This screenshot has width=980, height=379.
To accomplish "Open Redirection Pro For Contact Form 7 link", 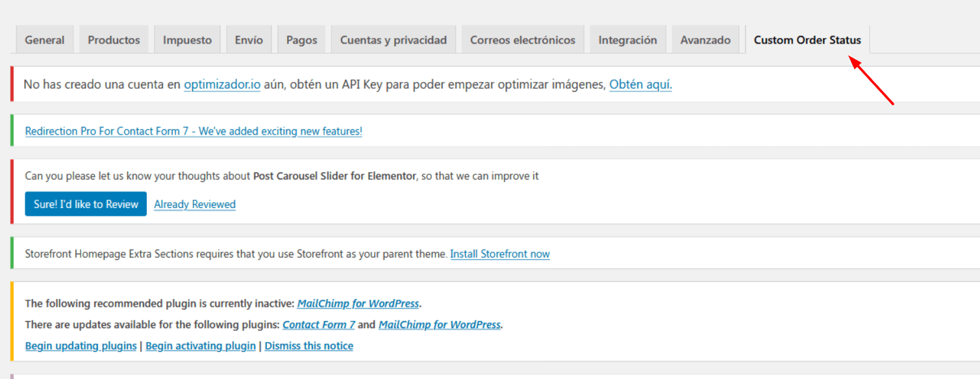I will pos(194,131).
